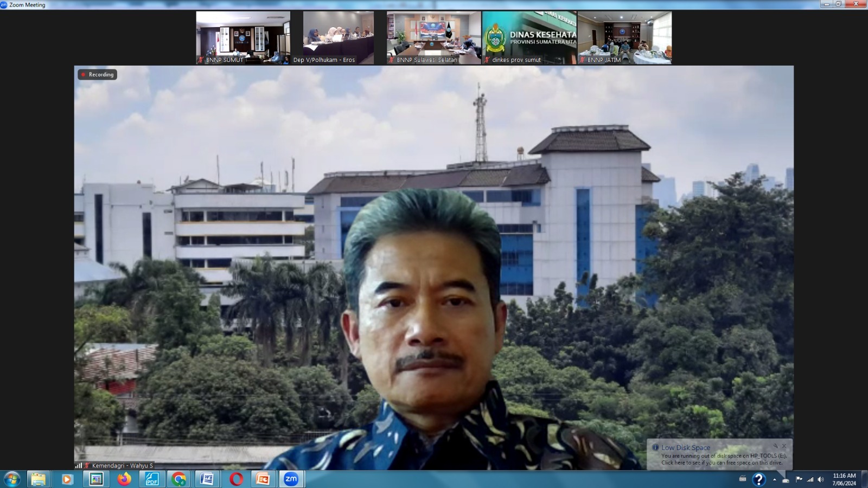The height and width of the screenshot is (488, 868).
Task: Open Windows Explorer from the taskbar
Action: pos(39,479)
